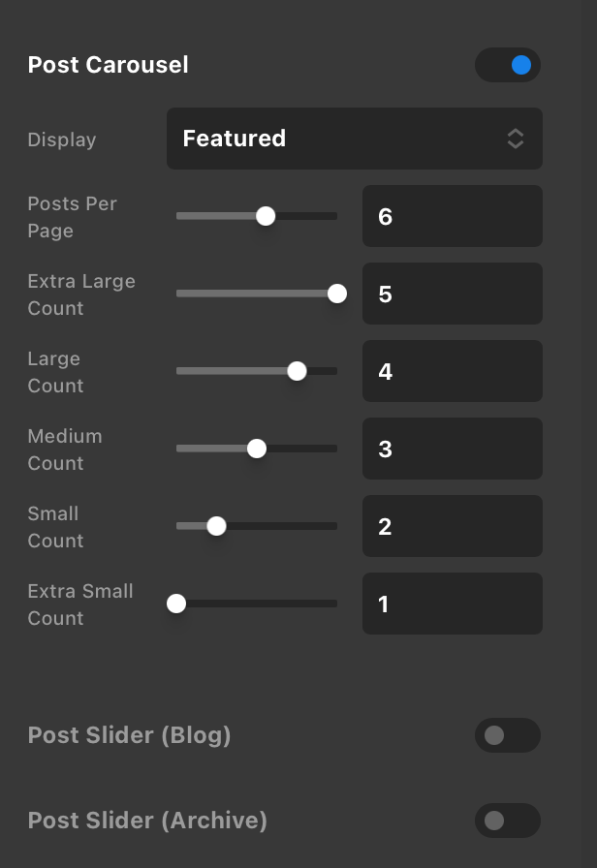Click the Extra Large Count slider handle

(336, 294)
